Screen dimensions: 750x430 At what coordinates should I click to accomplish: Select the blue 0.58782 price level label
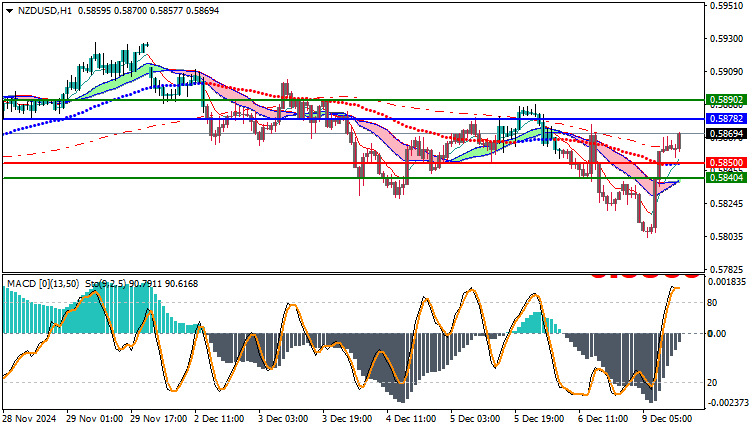click(x=726, y=119)
